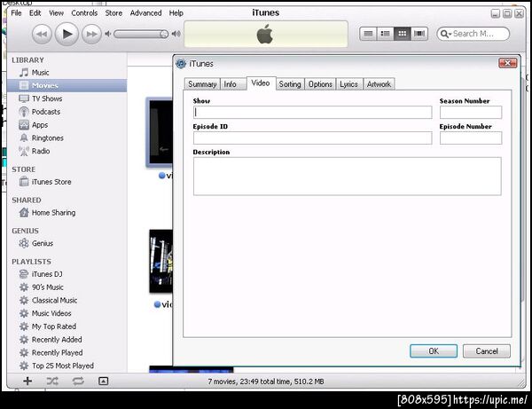Toggle the repeat button

pyautogui.click(x=78, y=381)
